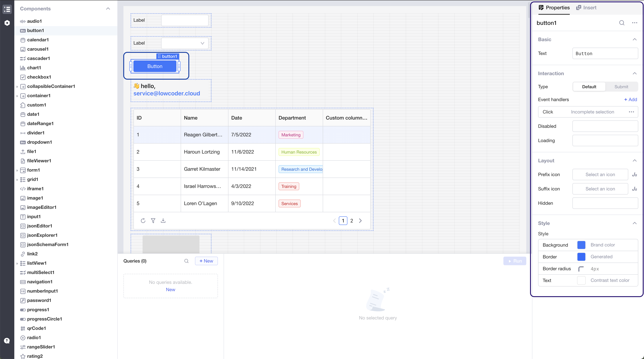The width and height of the screenshot is (644, 359).
Task: Create a new query with + New button
Action: click(206, 261)
